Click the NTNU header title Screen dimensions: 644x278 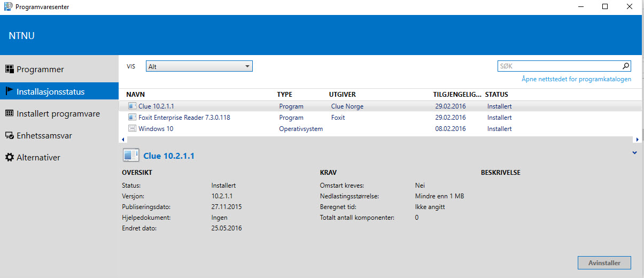click(22, 36)
